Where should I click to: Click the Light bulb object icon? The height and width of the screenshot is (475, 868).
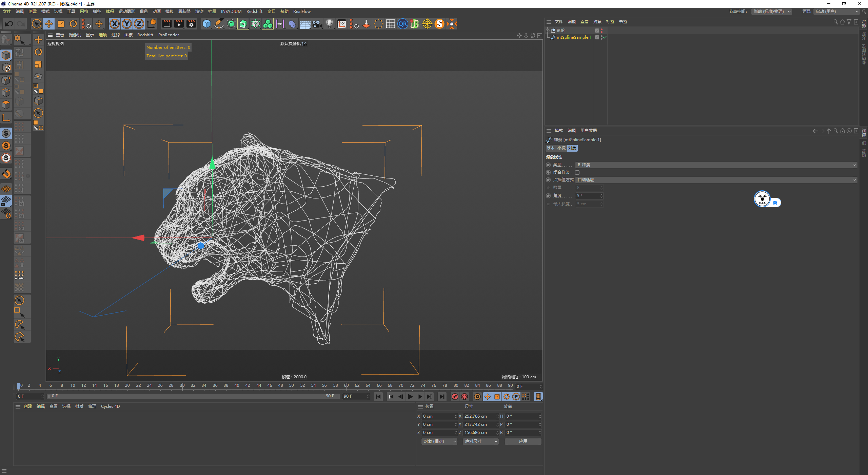point(329,24)
